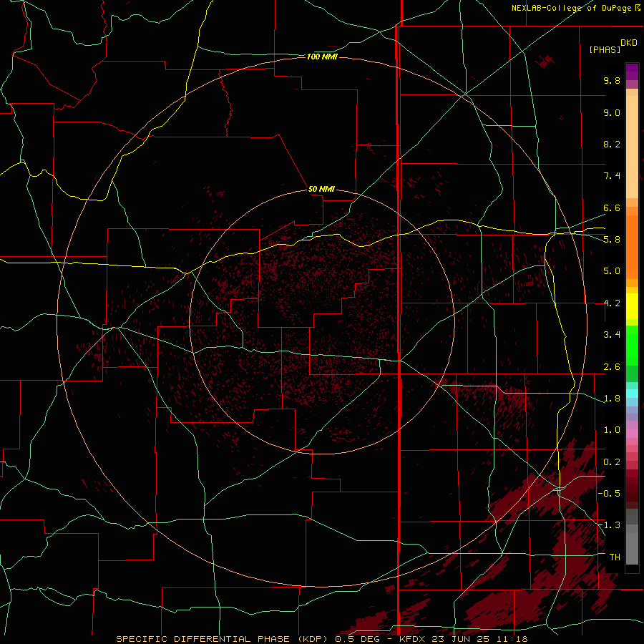This screenshot has height=644, width=644.
Task: Click the TH threshold label
Action: click(615, 557)
